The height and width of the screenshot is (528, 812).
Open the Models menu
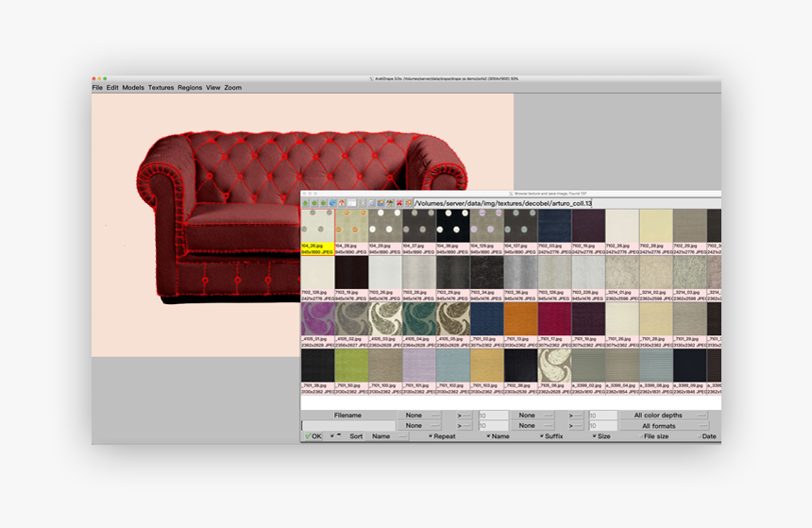[133, 88]
